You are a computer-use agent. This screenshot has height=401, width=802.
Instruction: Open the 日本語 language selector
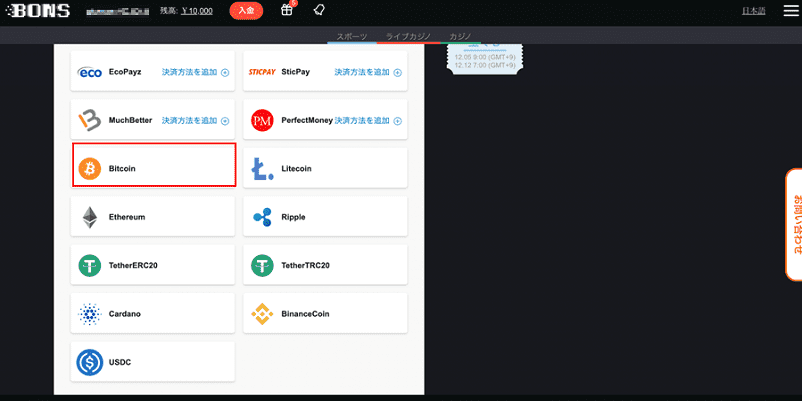(x=753, y=11)
